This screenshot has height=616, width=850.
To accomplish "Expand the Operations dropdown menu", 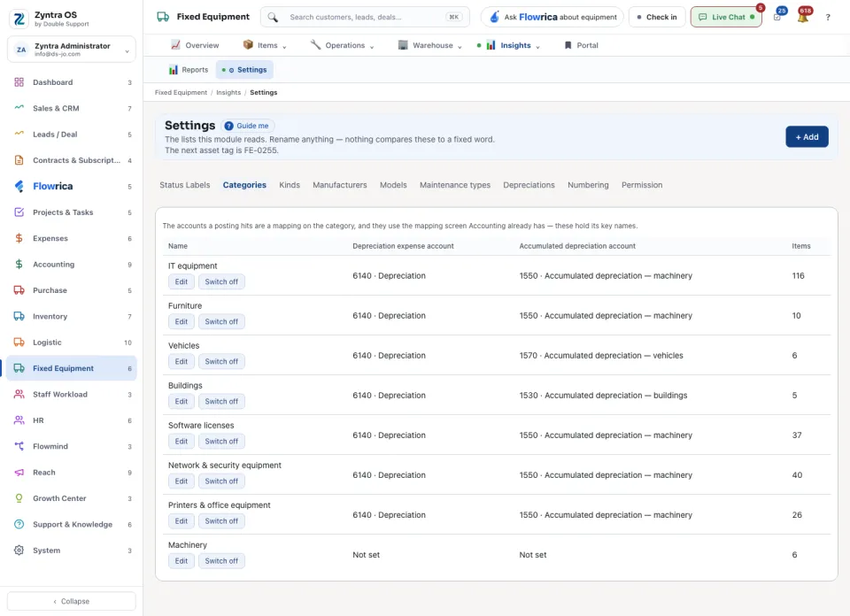I will (x=342, y=45).
